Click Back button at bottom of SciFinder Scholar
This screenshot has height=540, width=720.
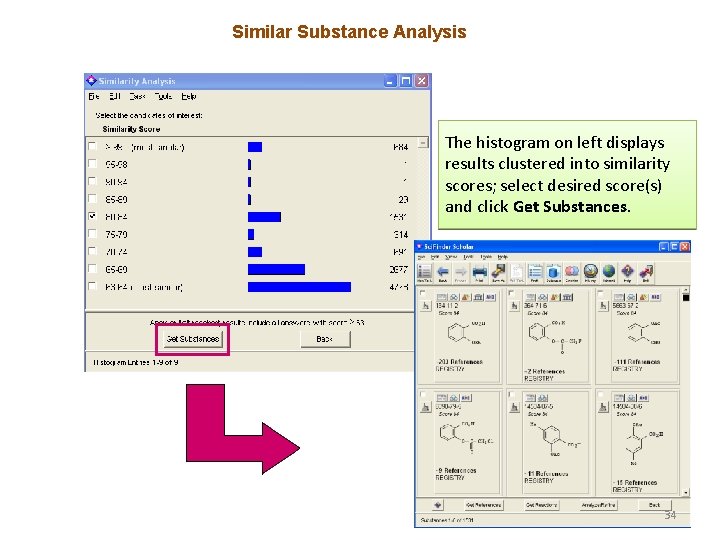click(x=654, y=505)
